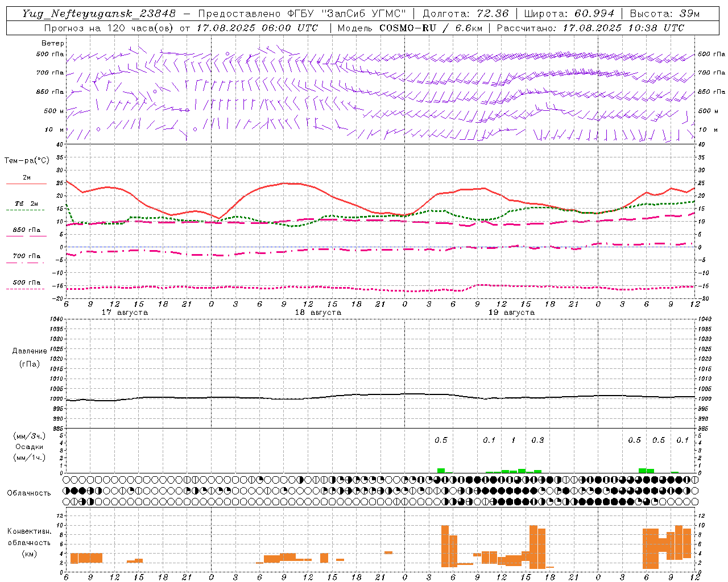Click the (гПа) pressure unit label
This screenshot has width=728, height=582.
[x=30, y=364]
